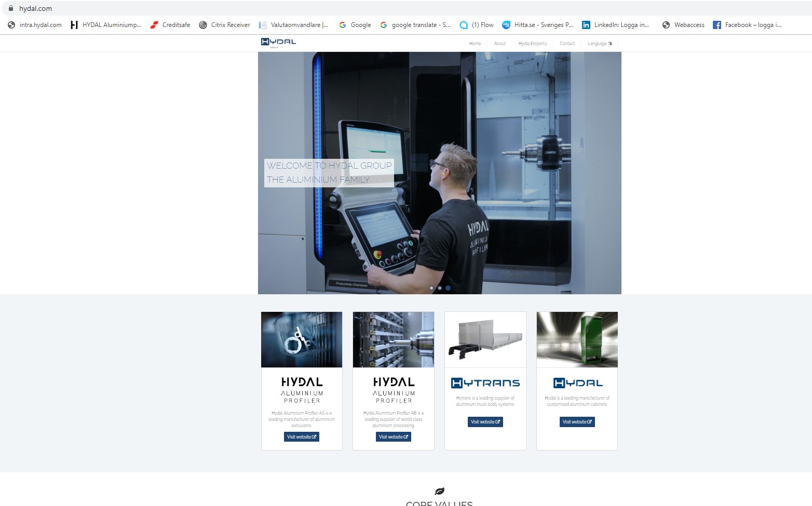The height and width of the screenshot is (506, 812).
Task: Click the leaf icon above Core Values
Action: tap(439, 491)
